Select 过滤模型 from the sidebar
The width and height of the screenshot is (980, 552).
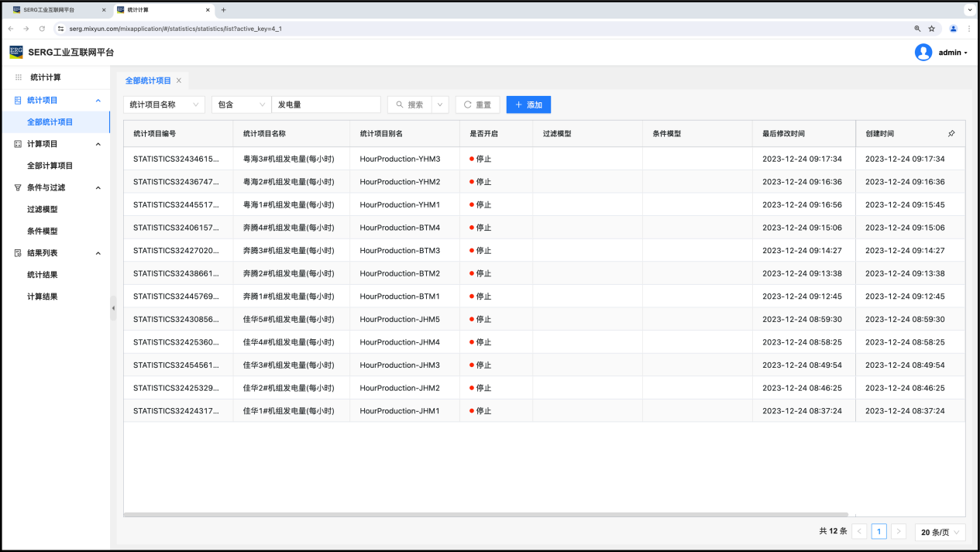tap(42, 209)
